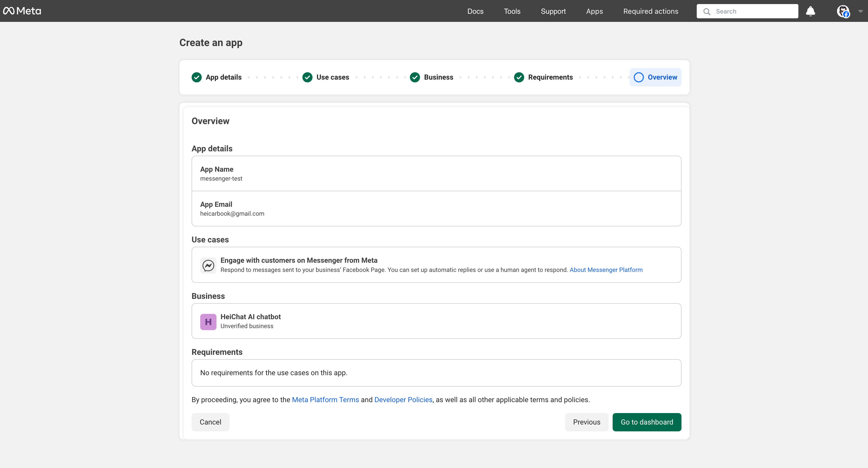The height and width of the screenshot is (468, 868).
Task: Expand the account dropdown arrow
Action: point(861,11)
